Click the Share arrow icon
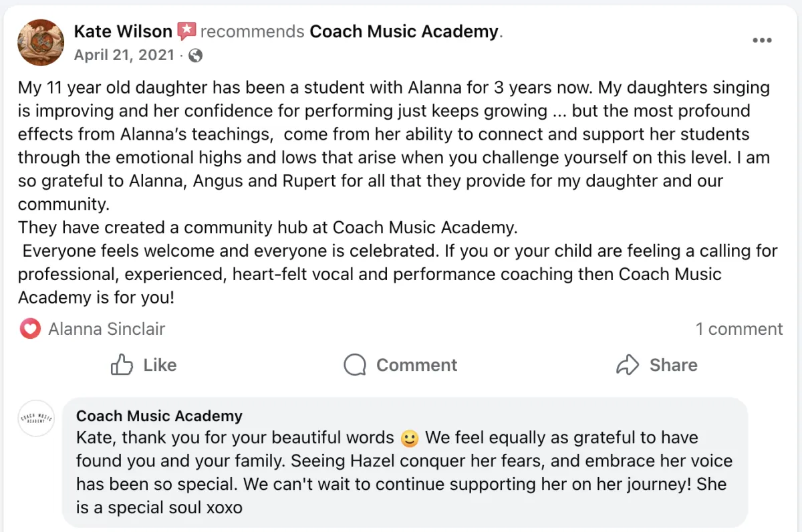The height and width of the screenshot is (532, 802). 628,365
